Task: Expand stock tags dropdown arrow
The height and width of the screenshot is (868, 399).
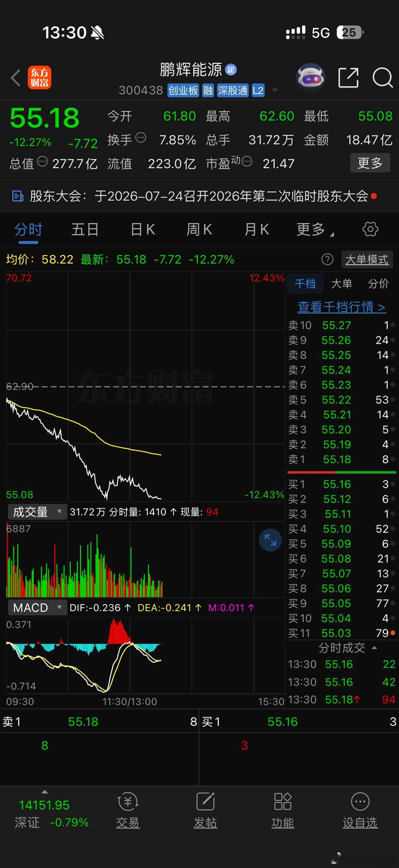Action: pos(275,90)
